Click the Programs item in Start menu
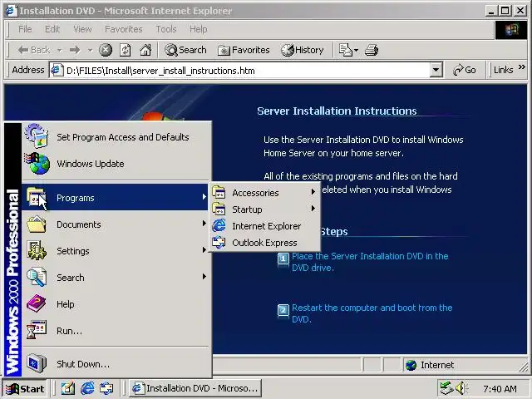The height and width of the screenshot is (399, 532). point(116,198)
